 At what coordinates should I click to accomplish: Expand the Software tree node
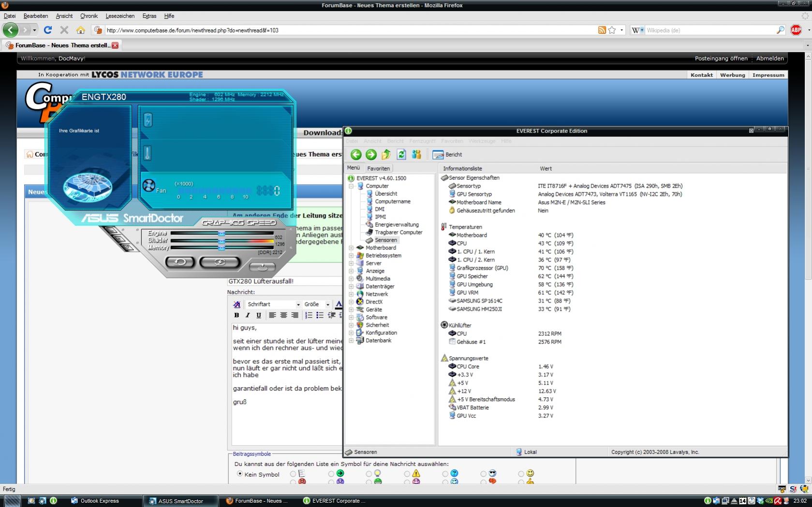(x=351, y=318)
